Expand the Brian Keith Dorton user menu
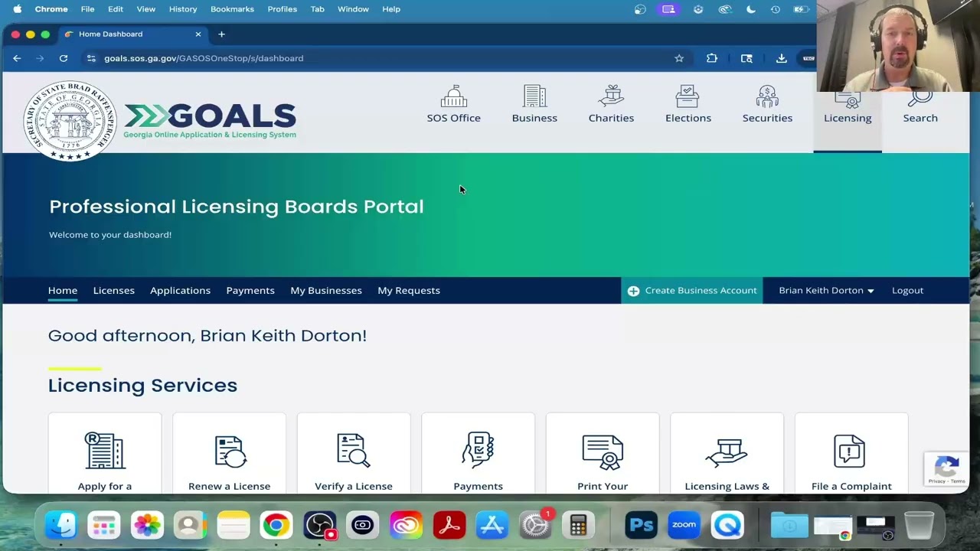 (x=826, y=291)
